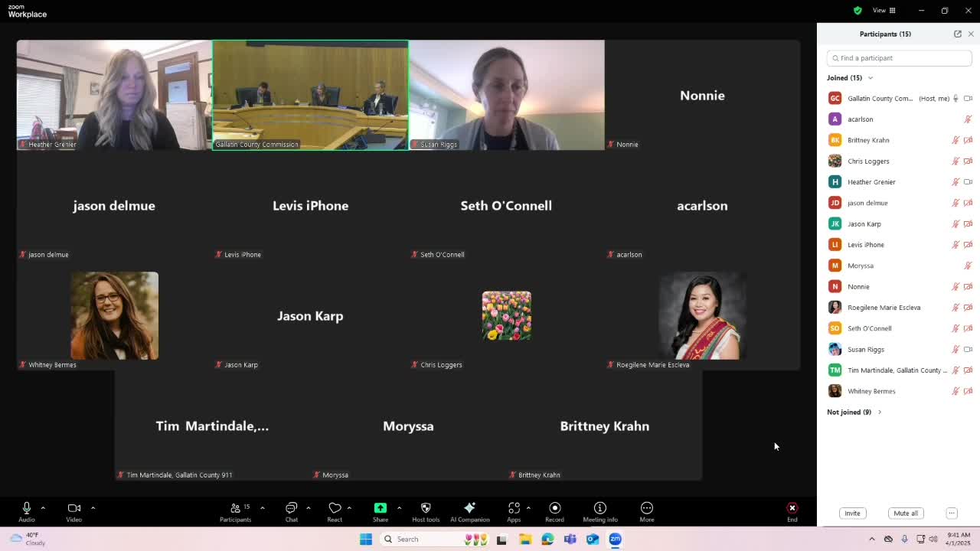Image resolution: width=980 pixels, height=551 pixels.
Task: Open Windows Start menu
Action: (366, 539)
